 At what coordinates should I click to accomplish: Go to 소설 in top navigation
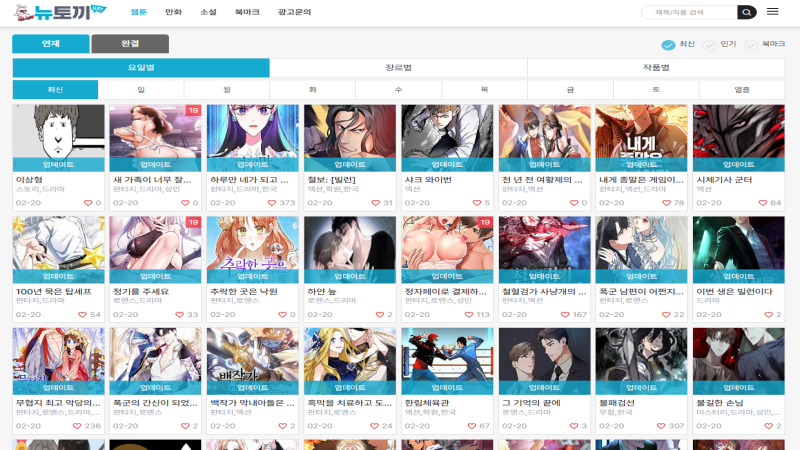click(x=208, y=12)
